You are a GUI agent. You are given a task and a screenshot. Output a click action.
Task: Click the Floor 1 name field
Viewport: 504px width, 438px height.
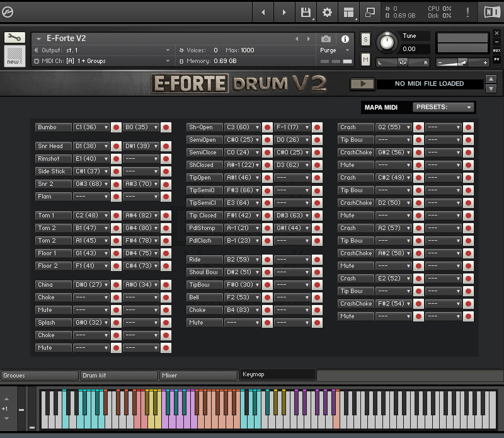(53, 253)
